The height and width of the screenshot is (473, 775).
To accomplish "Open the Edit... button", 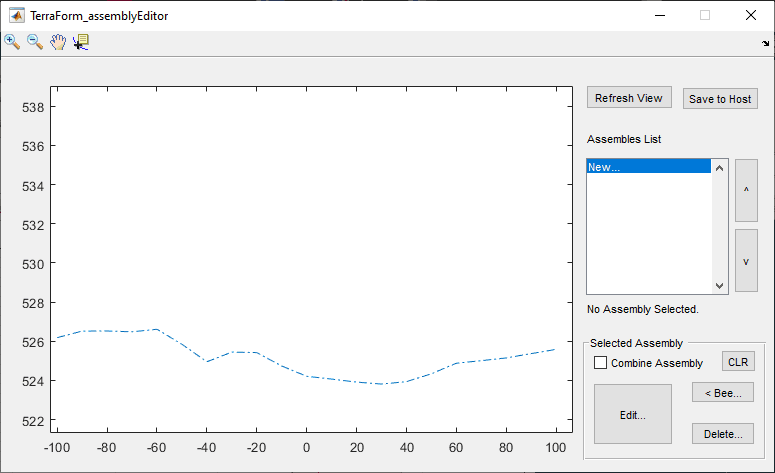I will pos(633,414).
